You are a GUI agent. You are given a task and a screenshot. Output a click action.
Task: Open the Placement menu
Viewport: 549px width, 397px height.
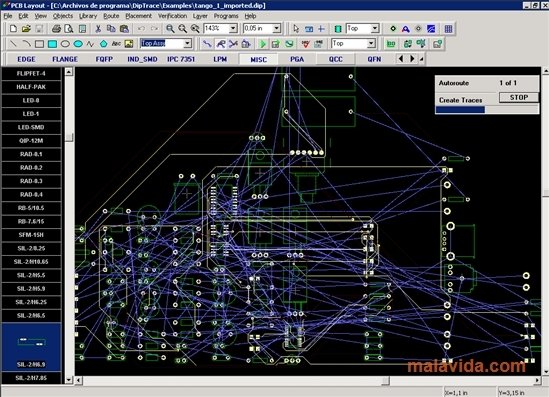click(139, 16)
